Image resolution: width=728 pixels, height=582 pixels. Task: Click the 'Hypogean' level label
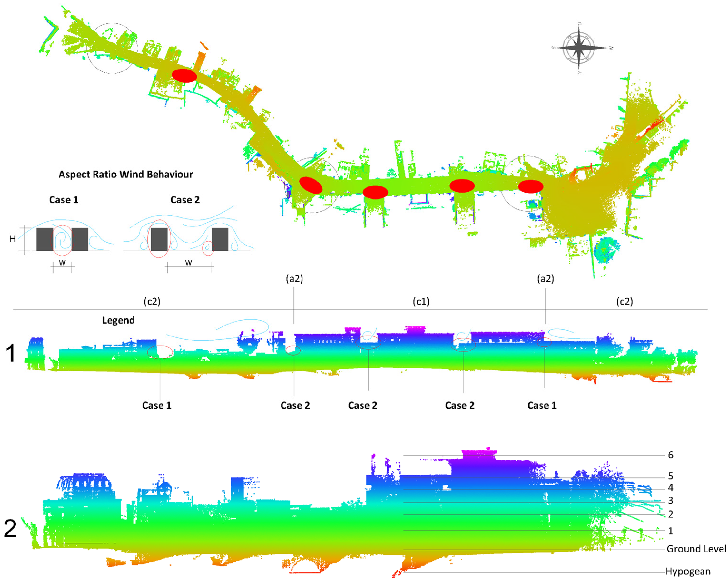click(x=688, y=572)
